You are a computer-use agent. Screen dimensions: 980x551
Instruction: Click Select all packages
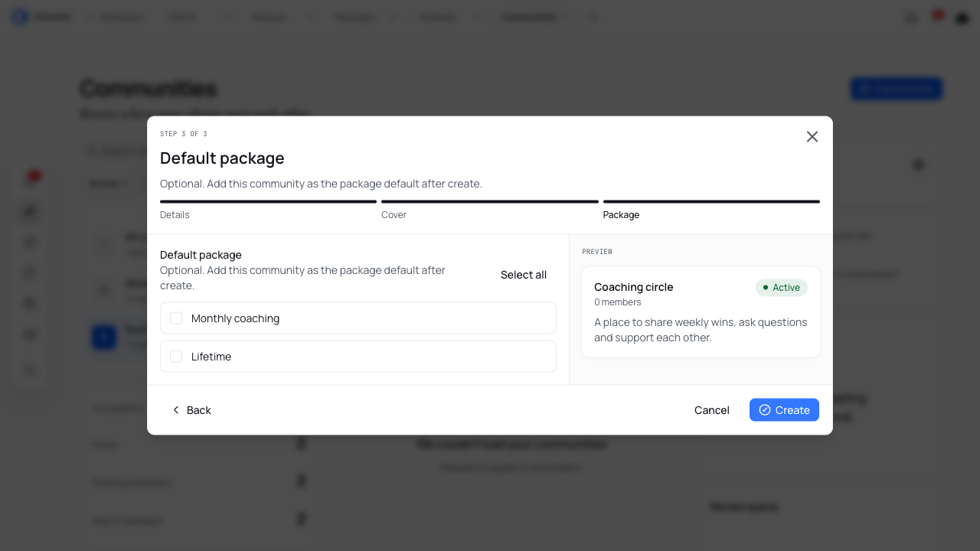pyautogui.click(x=524, y=275)
